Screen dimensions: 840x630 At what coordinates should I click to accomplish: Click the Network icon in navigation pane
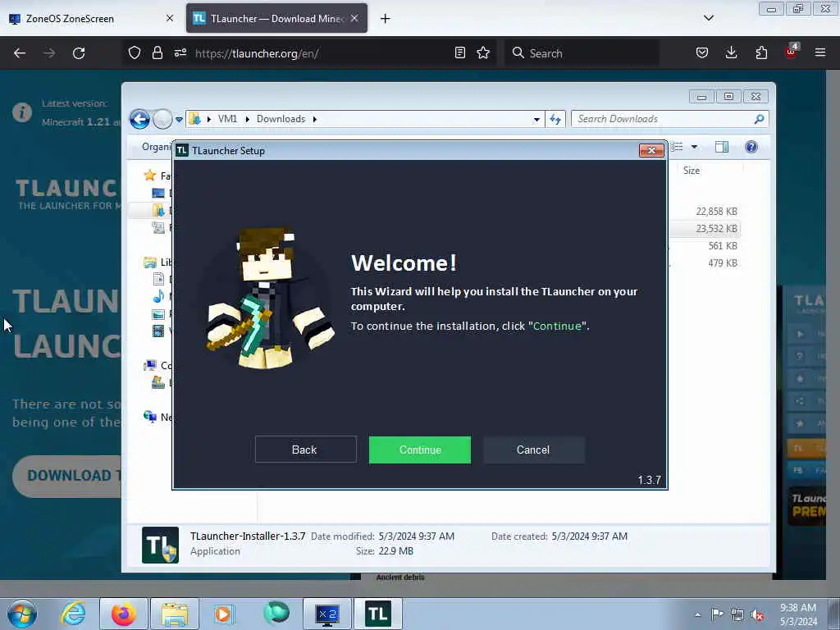tap(150, 416)
